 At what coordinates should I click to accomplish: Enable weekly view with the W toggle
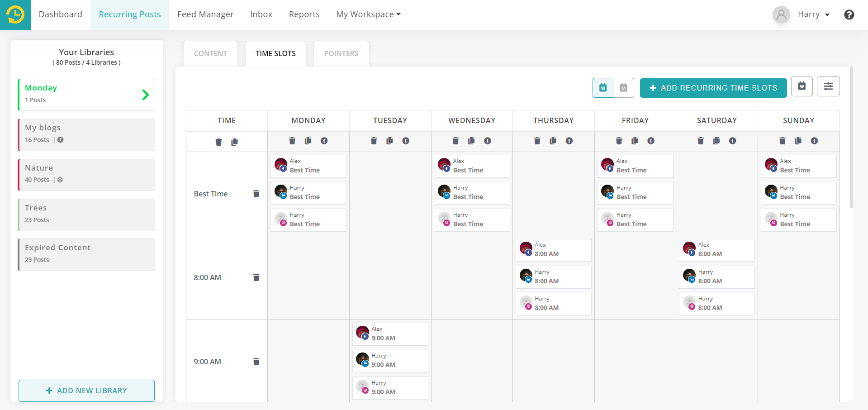(x=602, y=88)
